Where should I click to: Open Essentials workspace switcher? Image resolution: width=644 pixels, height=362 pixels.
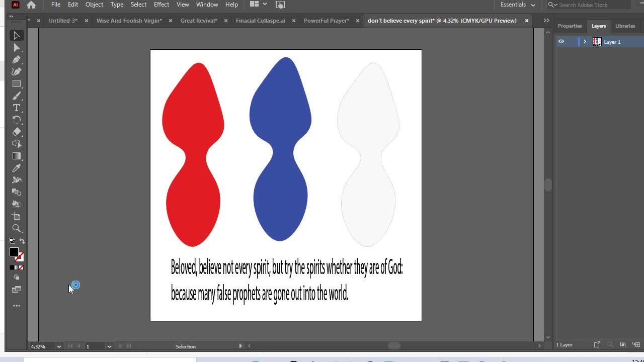pos(518,5)
